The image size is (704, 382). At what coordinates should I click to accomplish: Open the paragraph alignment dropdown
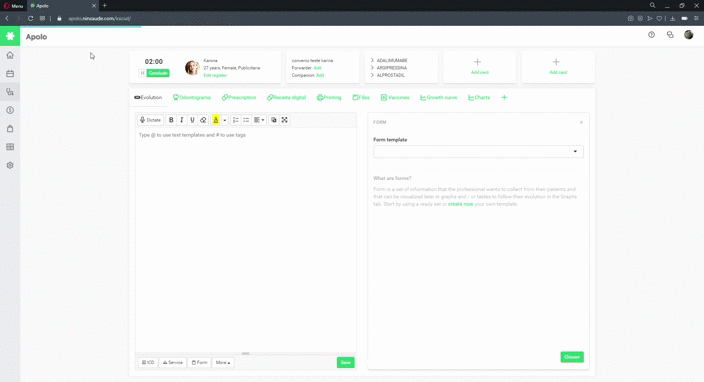pyautogui.click(x=259, y=120)
